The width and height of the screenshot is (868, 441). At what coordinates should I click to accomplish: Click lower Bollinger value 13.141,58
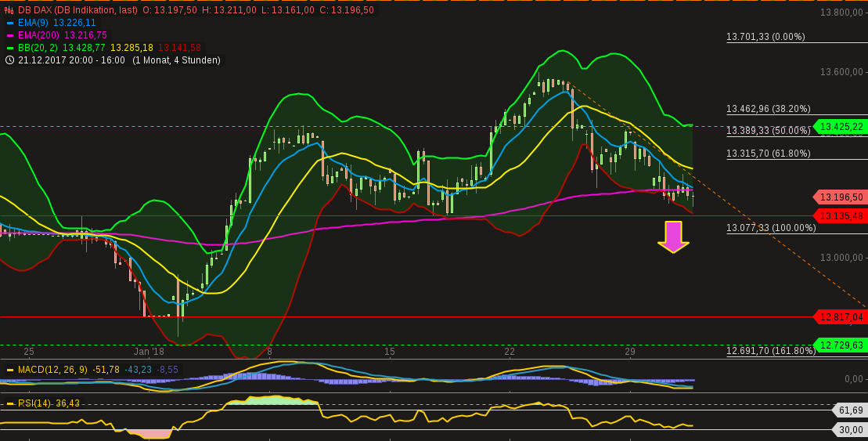click(x=179, y=49)
